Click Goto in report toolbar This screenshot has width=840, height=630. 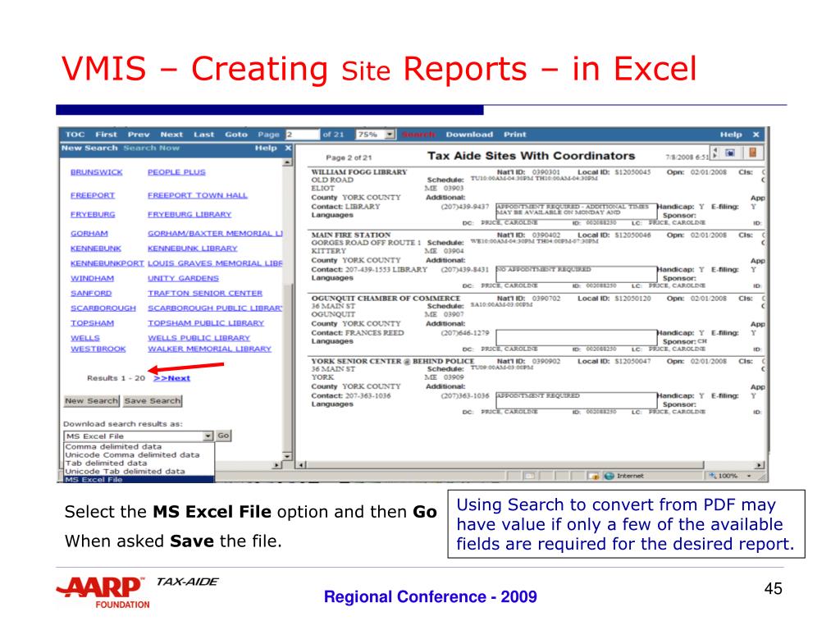236,135
